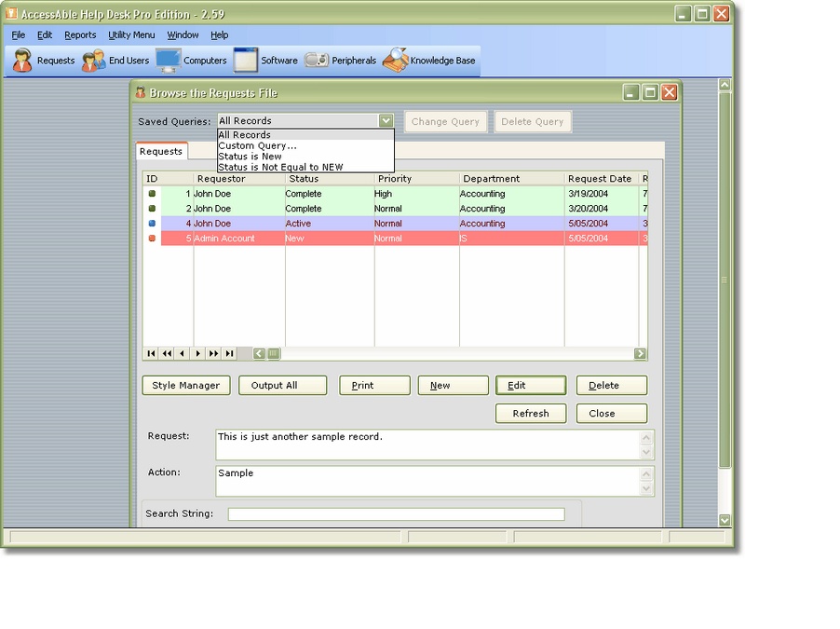Sort by Status column header
This screenshot has height=629, width=840.
pyautogui.click(x=330, y=179)
